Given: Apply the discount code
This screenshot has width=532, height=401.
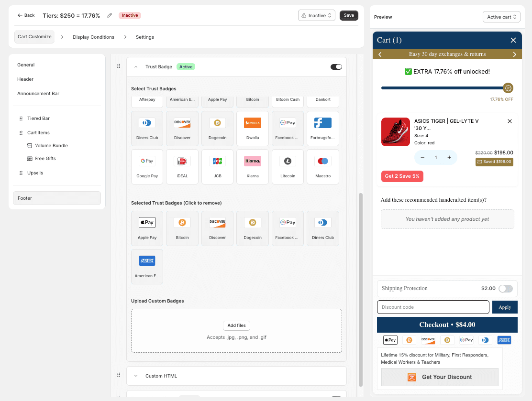Looking at the screenshot, I should pyautogui.click(x=505, y=307).
